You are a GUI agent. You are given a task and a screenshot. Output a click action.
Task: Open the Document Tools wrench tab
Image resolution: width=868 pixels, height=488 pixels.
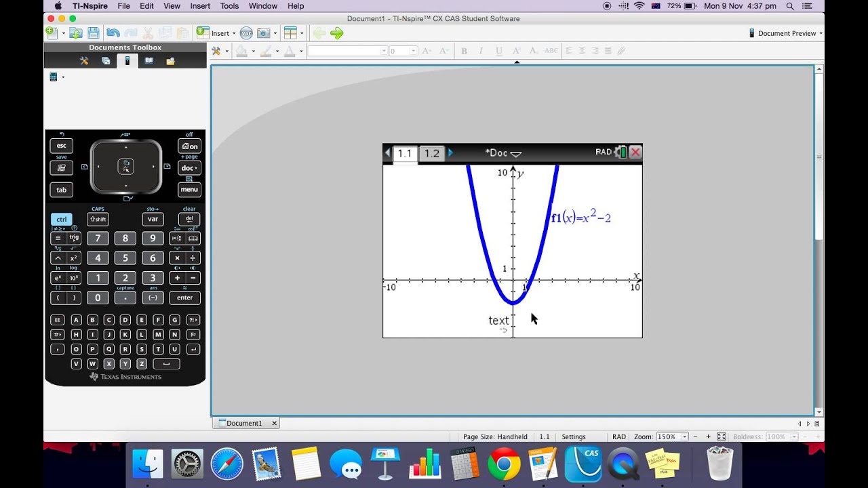tap(84, 61)
